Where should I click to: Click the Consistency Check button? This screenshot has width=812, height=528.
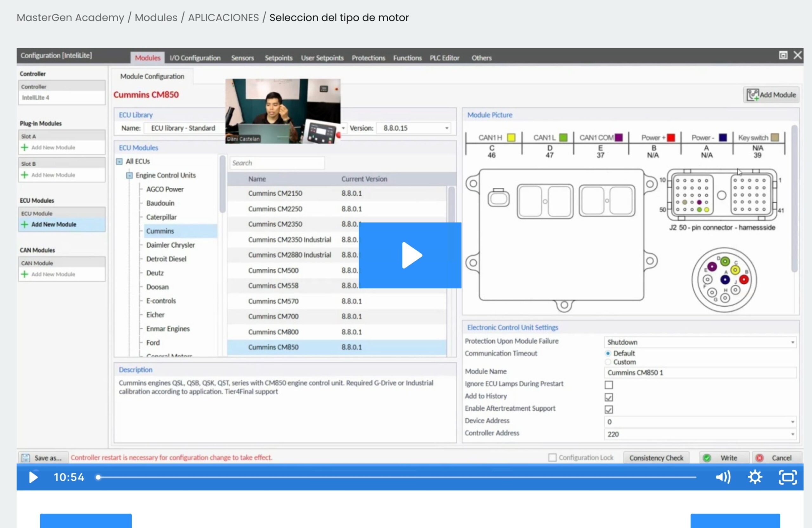[x=656, y=458]
